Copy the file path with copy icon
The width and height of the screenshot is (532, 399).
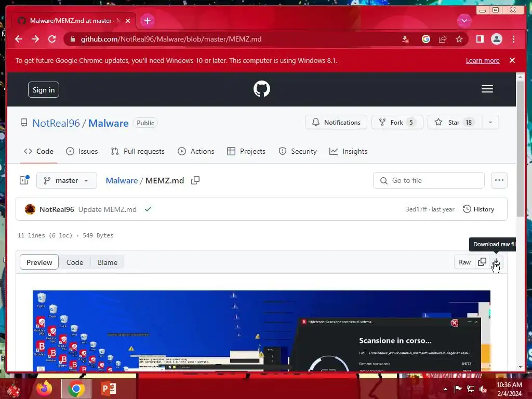coord(195,180)
